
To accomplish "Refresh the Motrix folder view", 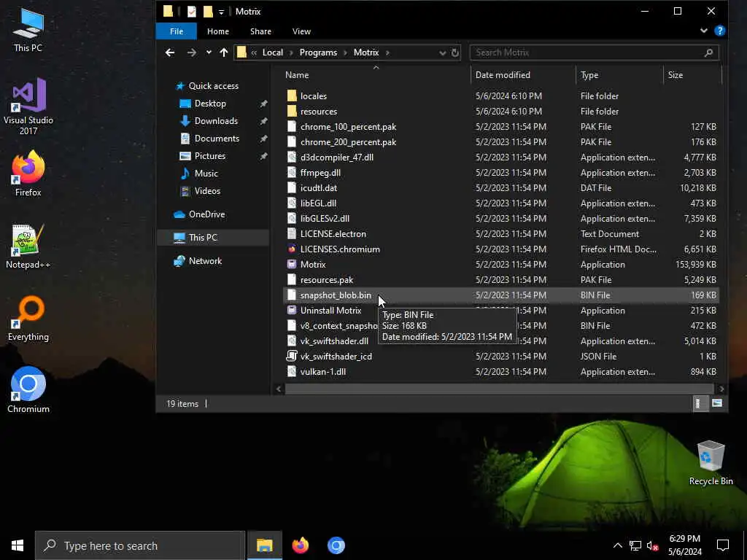I will pos(455,52).
